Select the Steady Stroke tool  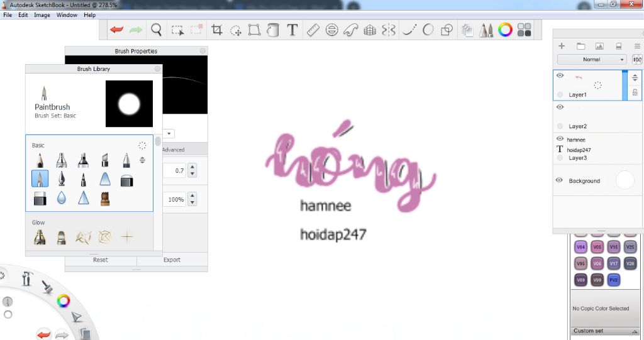(409, 30)
